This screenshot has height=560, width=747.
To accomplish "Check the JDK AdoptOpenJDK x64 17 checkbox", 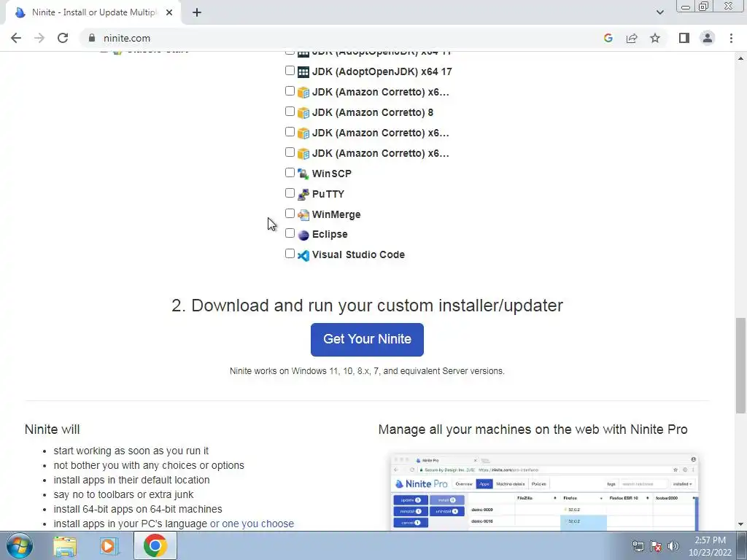I will (x=290, y=71).
